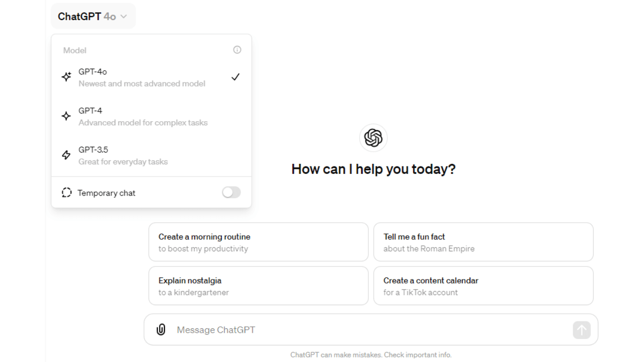Click the GPT-4 star icon
644x362 pixels.
[x=66, y=116]
